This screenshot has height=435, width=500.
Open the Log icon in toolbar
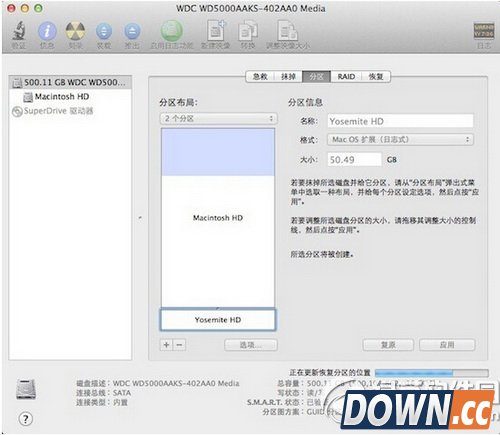click(x=484, y=31)
